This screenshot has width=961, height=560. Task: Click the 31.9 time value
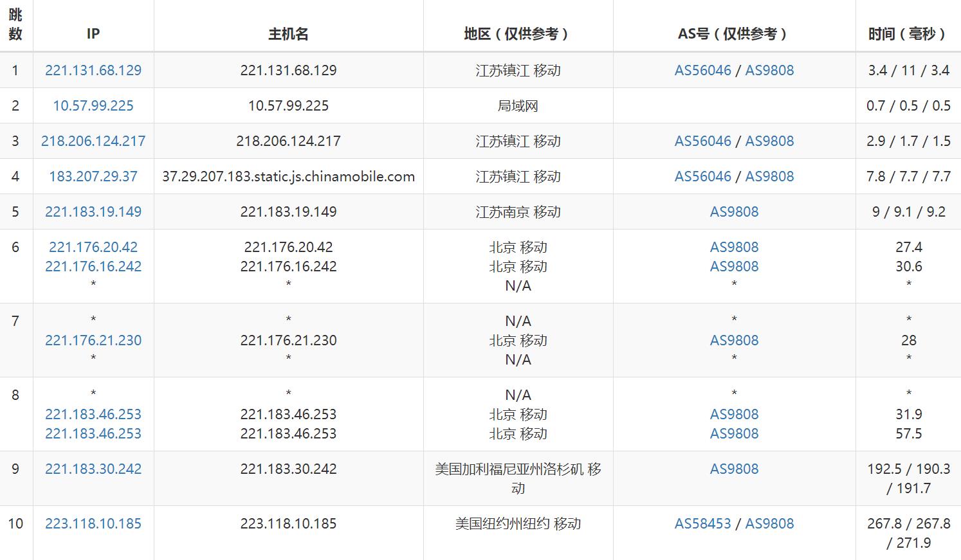(x=908, y=414)
